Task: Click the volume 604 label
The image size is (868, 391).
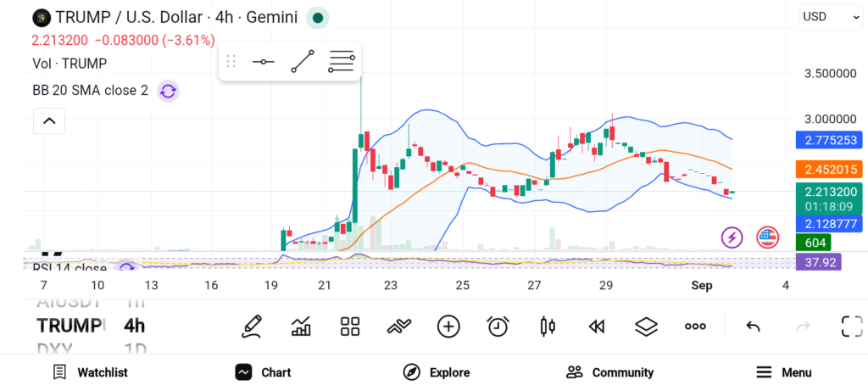Action: point(813,243)
